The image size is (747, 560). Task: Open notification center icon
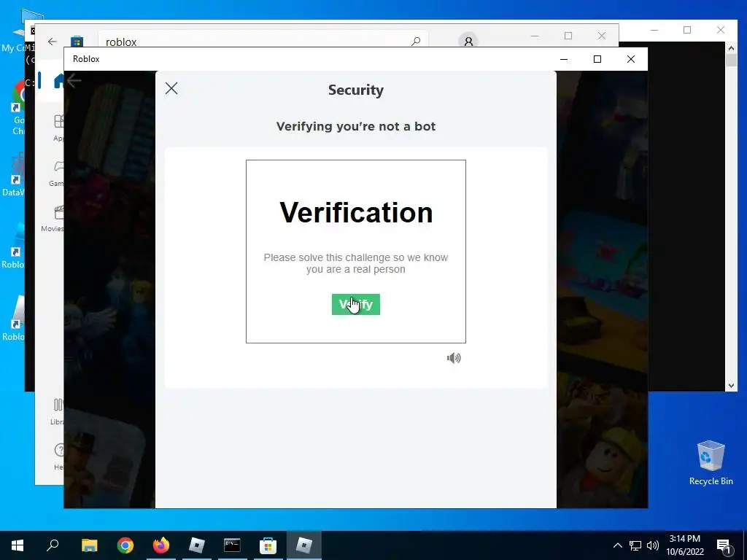(x=724, y=546)
